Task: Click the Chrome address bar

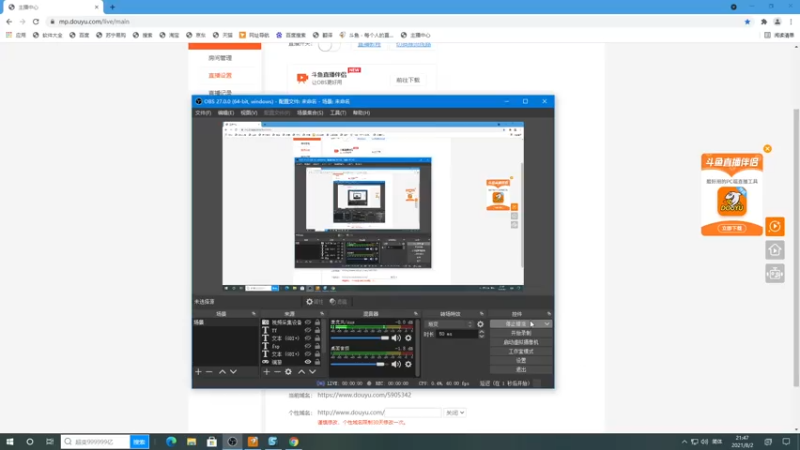Action: pos(393,22)
